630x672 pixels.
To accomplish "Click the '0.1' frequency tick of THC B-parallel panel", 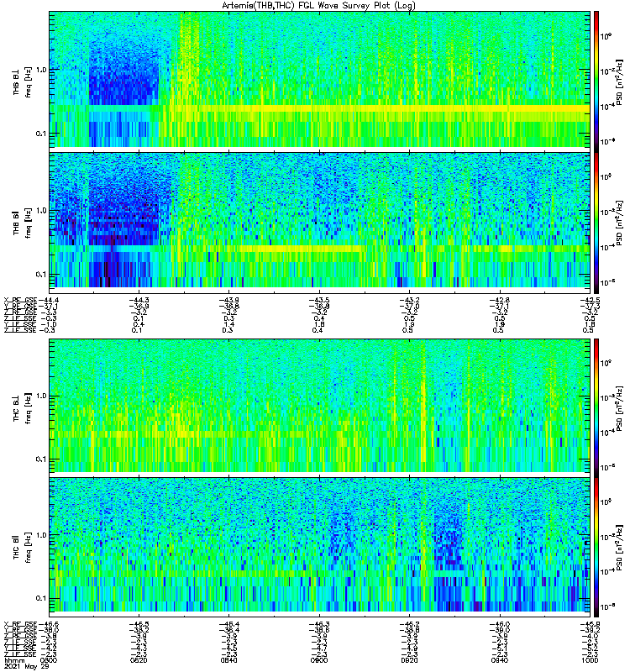I will coord(39,598).
